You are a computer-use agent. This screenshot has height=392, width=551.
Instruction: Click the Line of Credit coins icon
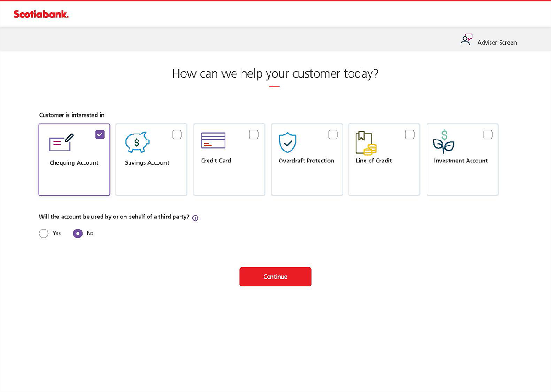(366, 143)
